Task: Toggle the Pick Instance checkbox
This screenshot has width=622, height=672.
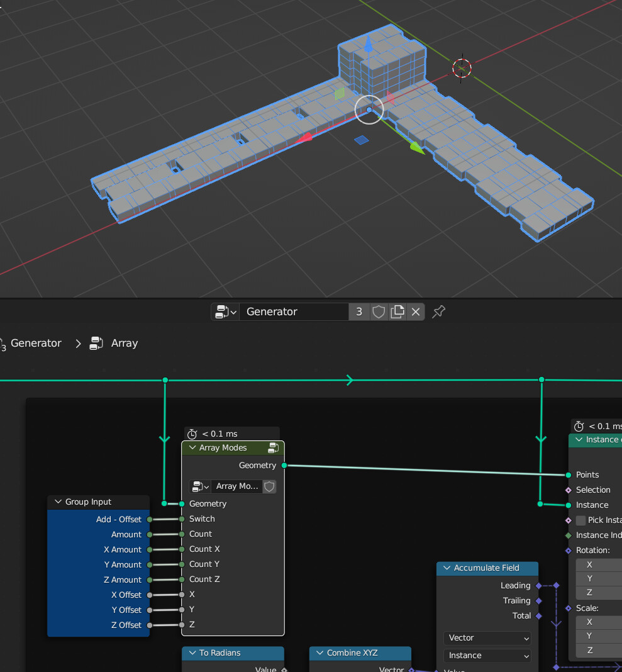Action: [581, 520]
